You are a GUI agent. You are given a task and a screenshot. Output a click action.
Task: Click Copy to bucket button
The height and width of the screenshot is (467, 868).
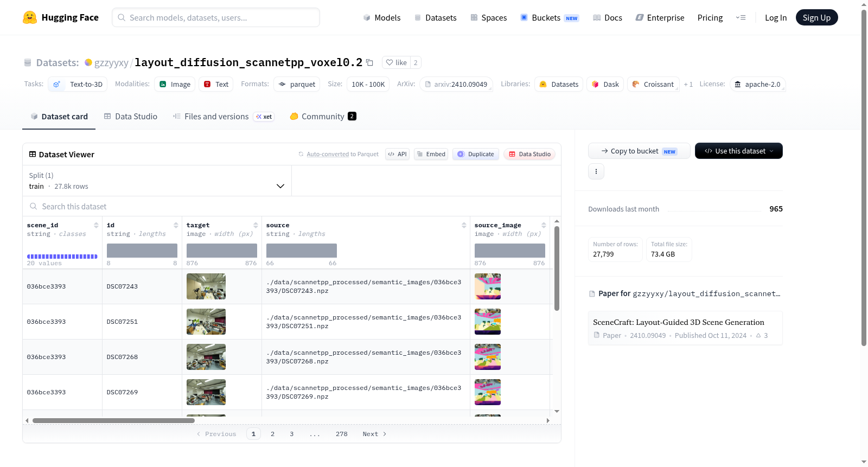tap(639, 151)
